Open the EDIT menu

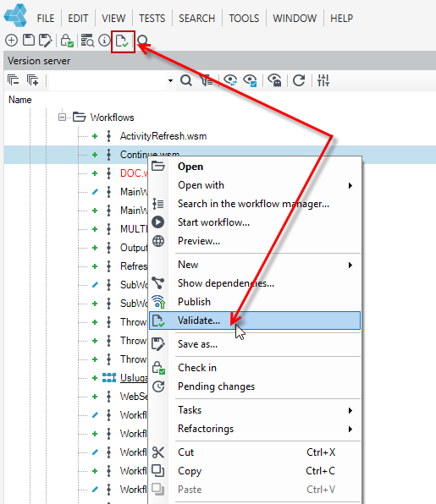[x=78, y=19]
